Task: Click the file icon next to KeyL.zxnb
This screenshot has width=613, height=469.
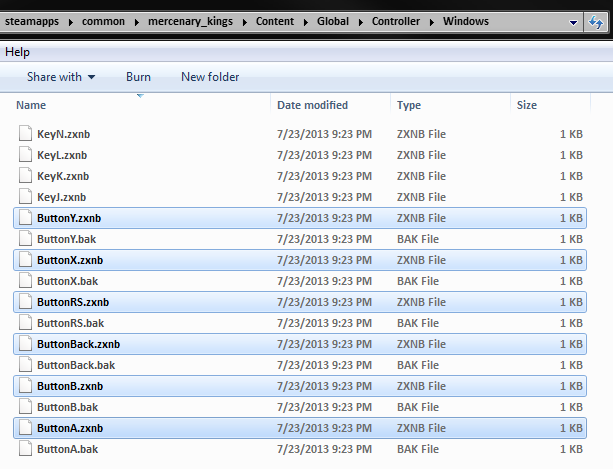Action: tap(25, 155)
